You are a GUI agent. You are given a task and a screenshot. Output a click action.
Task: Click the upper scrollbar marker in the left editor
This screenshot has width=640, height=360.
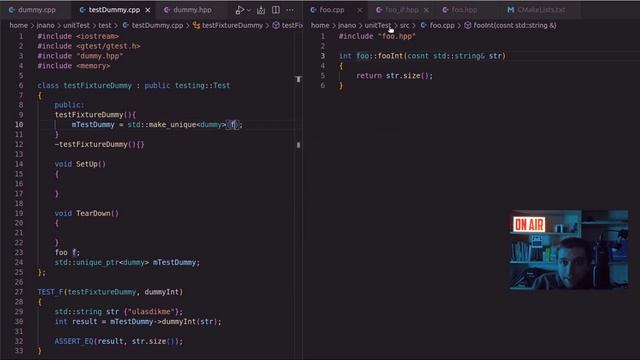coord(298,79)
